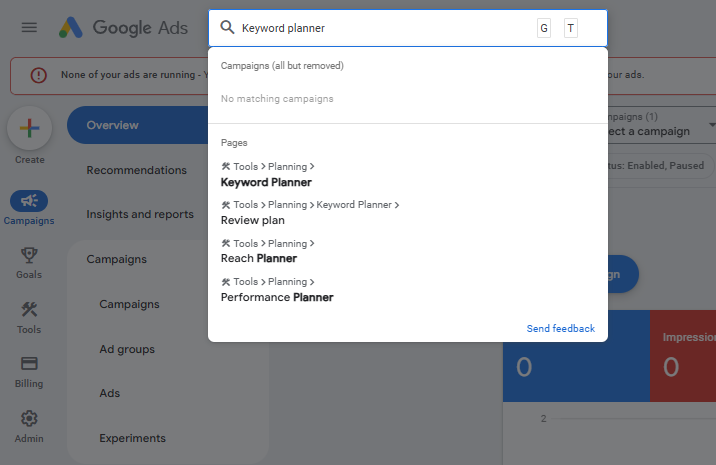This screenshot has width=716, height=465.
Task: Open Recommendations in the navigation panel
Action: pyautogui.click(x=137, y=170)
